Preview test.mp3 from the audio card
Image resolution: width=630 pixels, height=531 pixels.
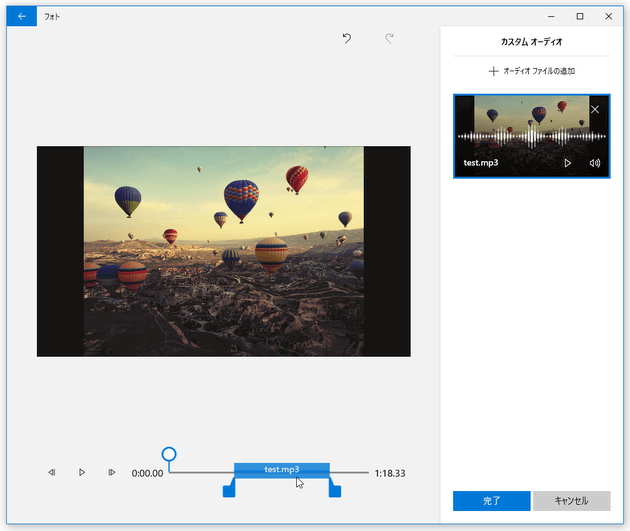click(x=568, y=162)
